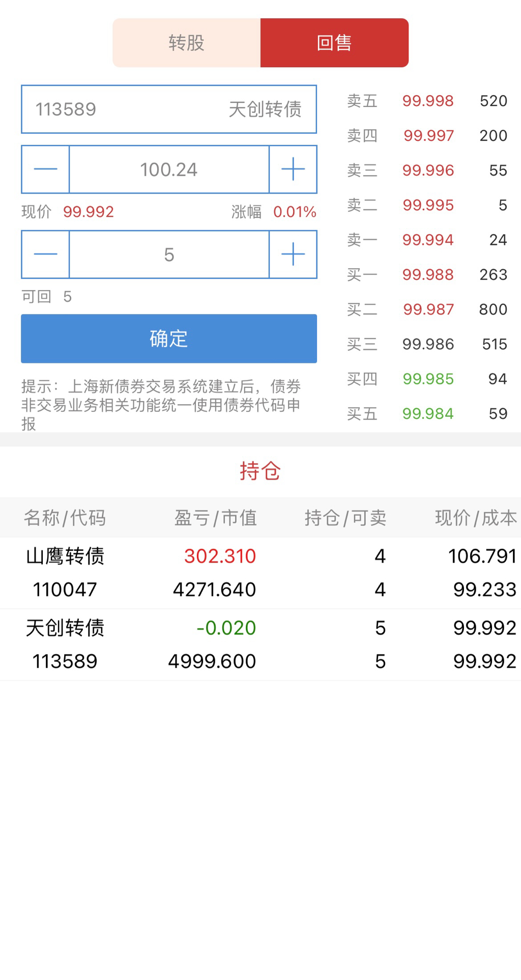Decrease the price 100.24 with the minus button
The width and height of the screenshot is (521, 980).
pos(45,169)
